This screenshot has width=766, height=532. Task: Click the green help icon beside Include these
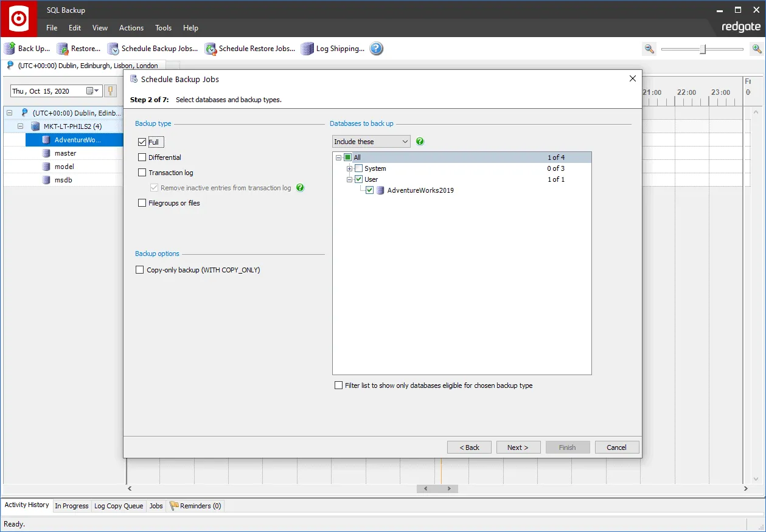pyautogui.click(x=420, y=141)
